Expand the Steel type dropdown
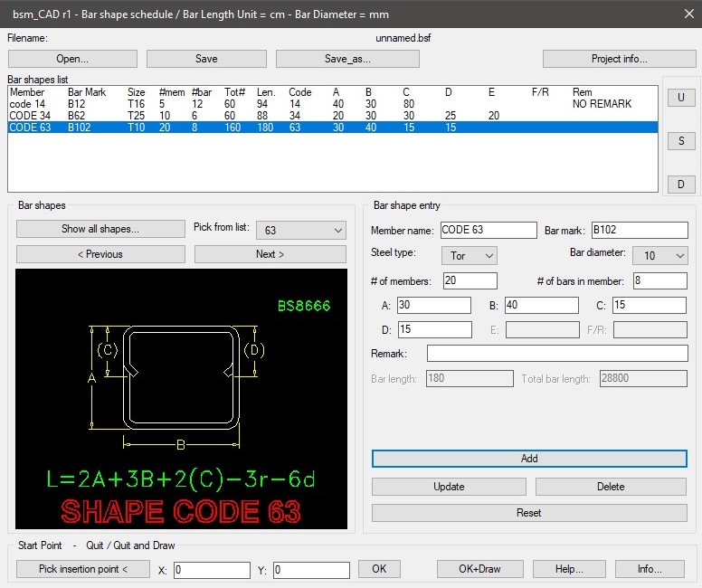Image resolution: width=702 pixels, height=588 pixels. coord(469,256)
